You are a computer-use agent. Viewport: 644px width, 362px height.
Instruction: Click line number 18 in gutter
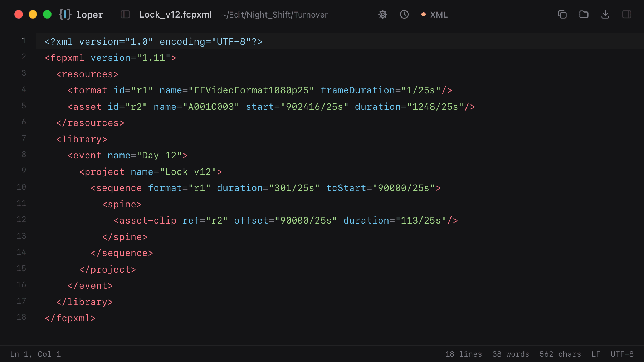(21, 317)
